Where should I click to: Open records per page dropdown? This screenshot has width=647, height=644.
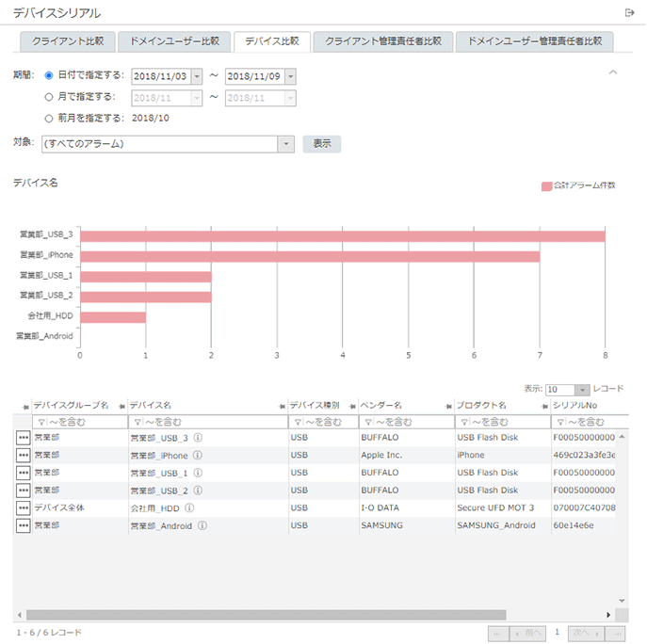click(x=582, y=389)
